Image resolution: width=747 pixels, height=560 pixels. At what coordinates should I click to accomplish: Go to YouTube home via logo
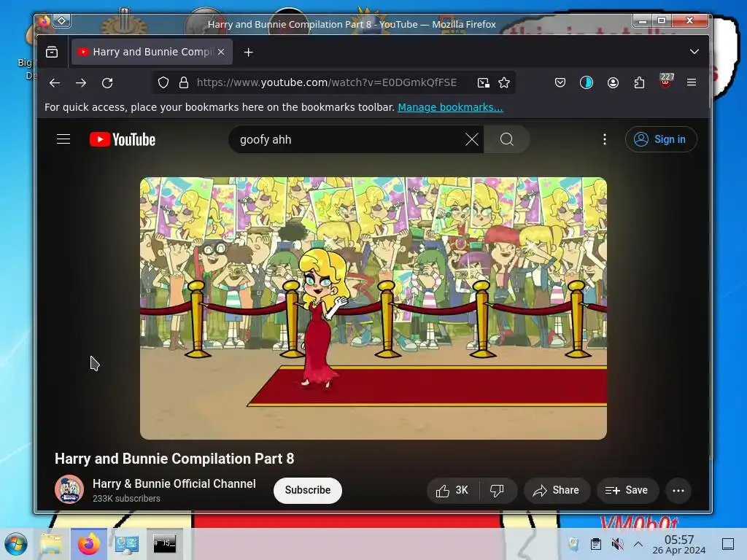tap(123, 139)
